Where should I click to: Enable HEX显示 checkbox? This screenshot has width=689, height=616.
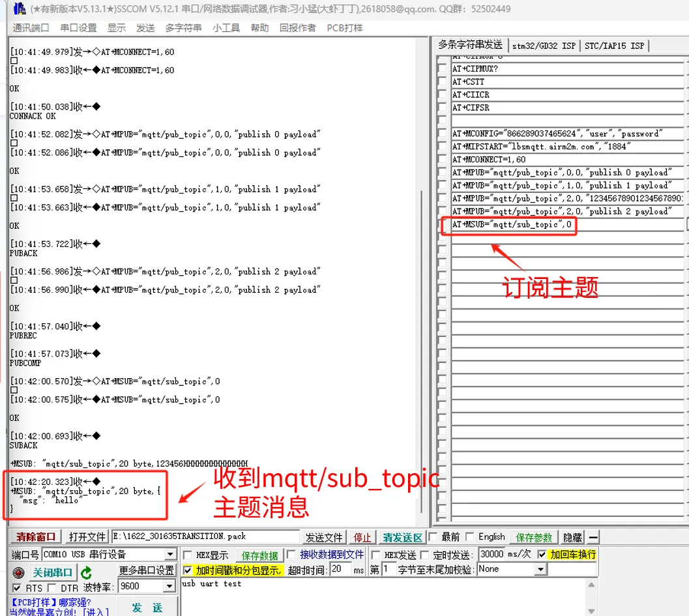pyautogui.click(x=188, y=555)
